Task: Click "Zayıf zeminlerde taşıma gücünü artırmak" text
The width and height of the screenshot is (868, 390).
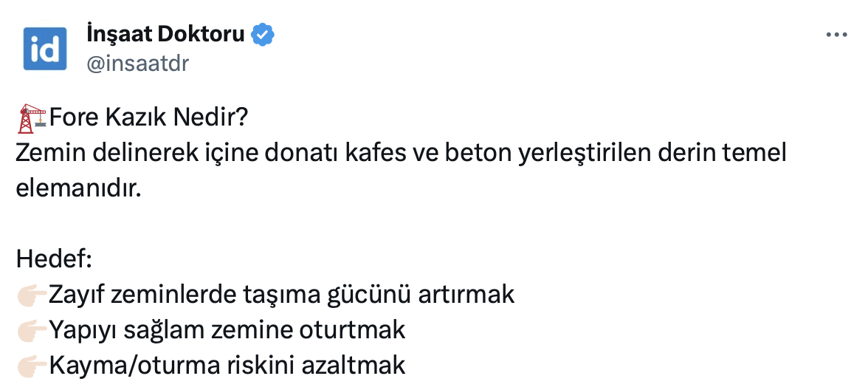Action: pos(280,295)
